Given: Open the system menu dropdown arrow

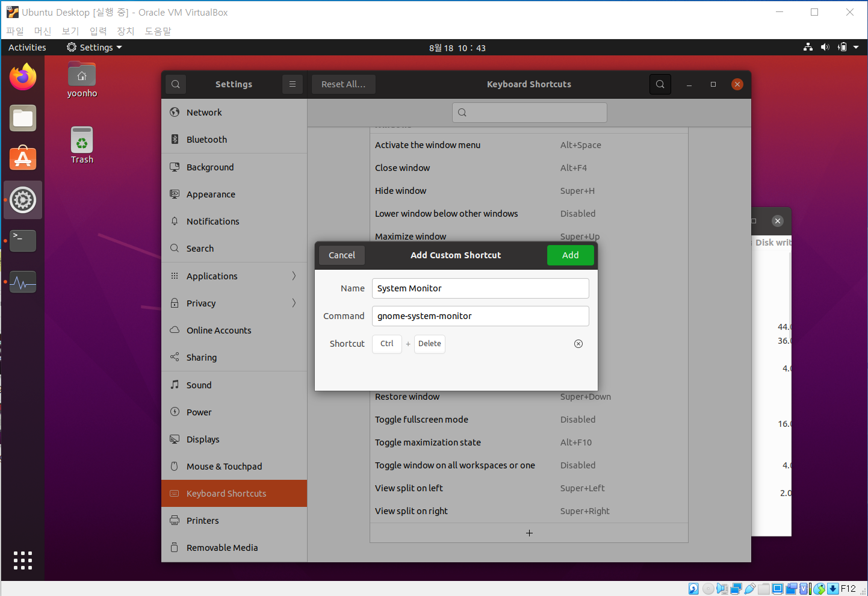Looking at the screenshot, I should point(856,47).
